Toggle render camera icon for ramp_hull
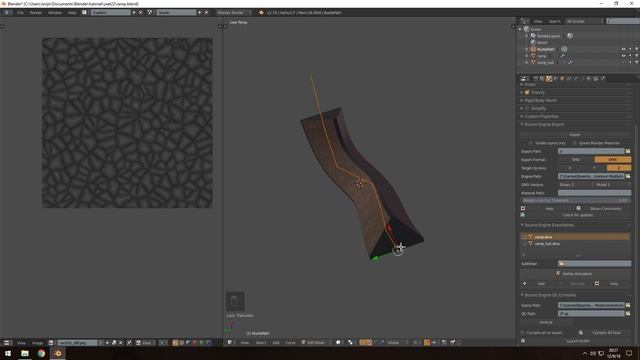 (637, 62)
